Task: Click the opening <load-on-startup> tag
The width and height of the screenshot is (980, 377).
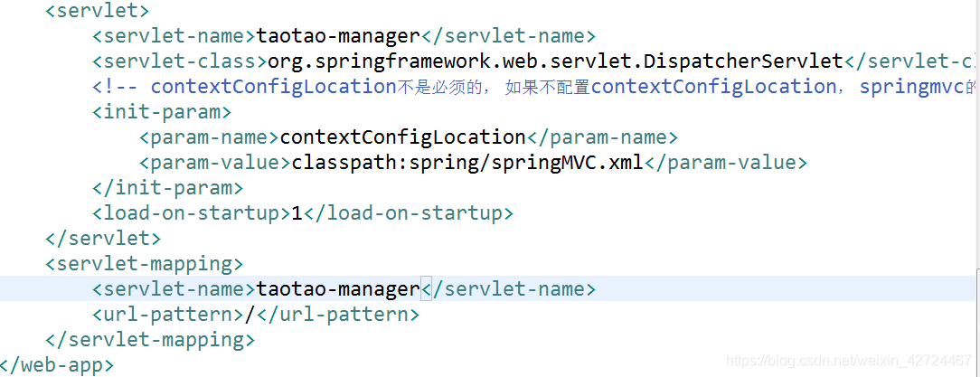Action: click(x=192, y=213)
